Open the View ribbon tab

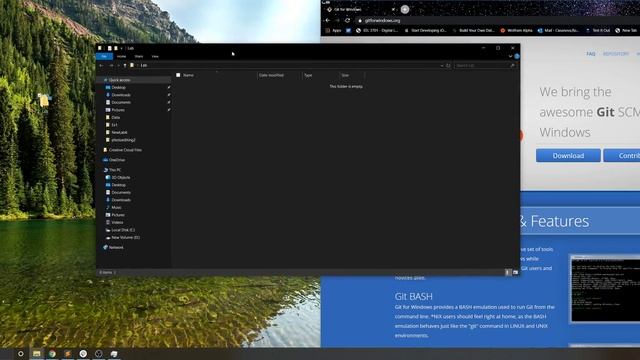pos(155,56)
